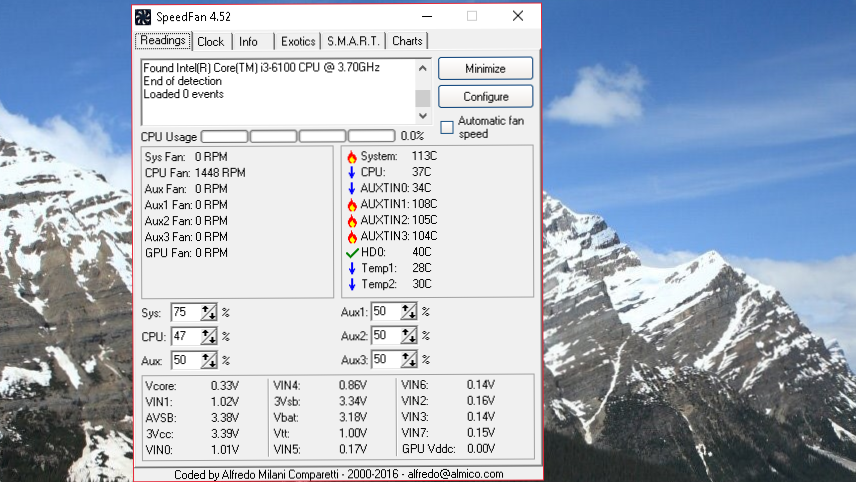Image resolution: width=856 pixels, height=482 pixels.
Task: Click the log scroll up arrow
Action: click(423, 68)
